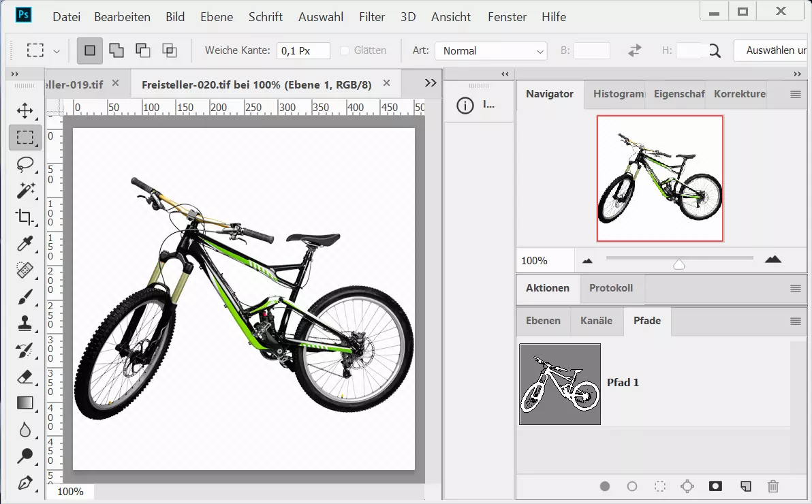812x504 pixels.
Task: Expand the document tabs overflow chevron
Action: click(431, 83)
